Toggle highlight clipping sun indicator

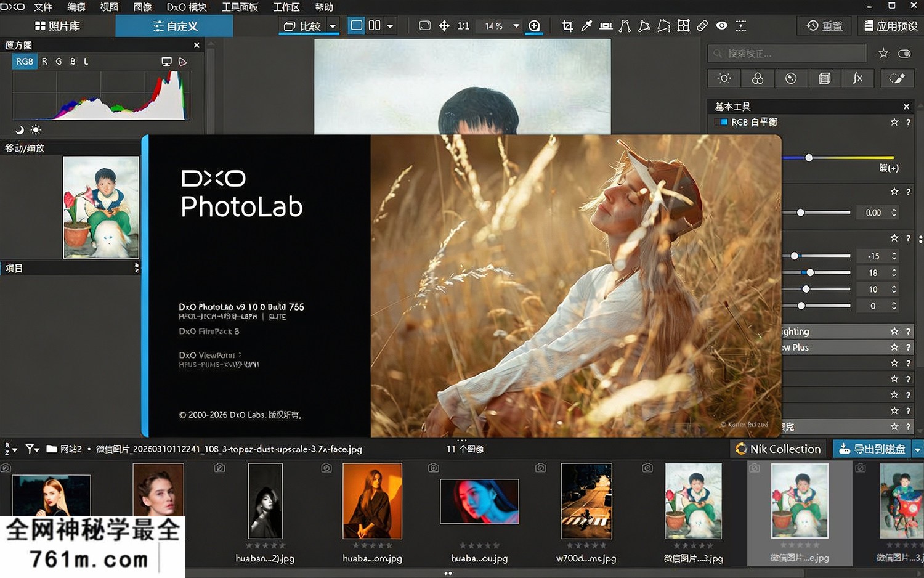(x=36, y=130)
